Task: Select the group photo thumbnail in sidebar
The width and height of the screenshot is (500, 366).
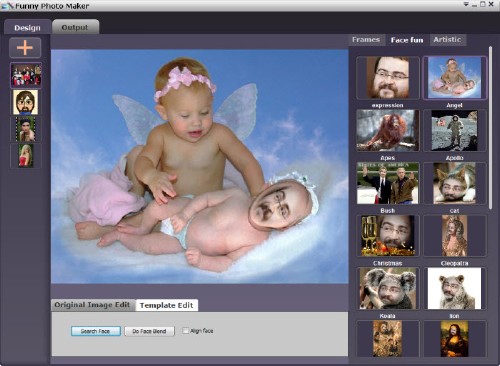Action: (26, 75)
